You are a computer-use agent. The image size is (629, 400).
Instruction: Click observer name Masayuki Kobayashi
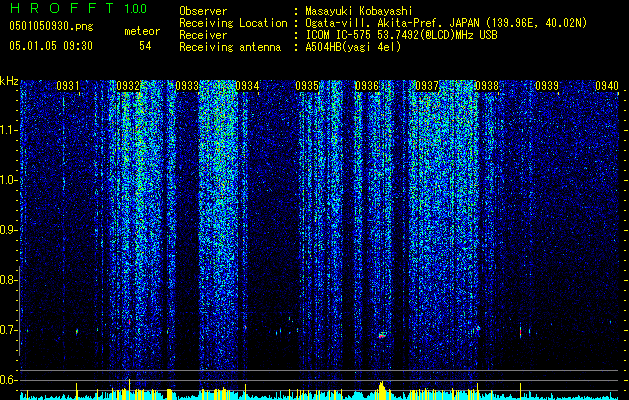pyautogui.click(x=359, y=11)
